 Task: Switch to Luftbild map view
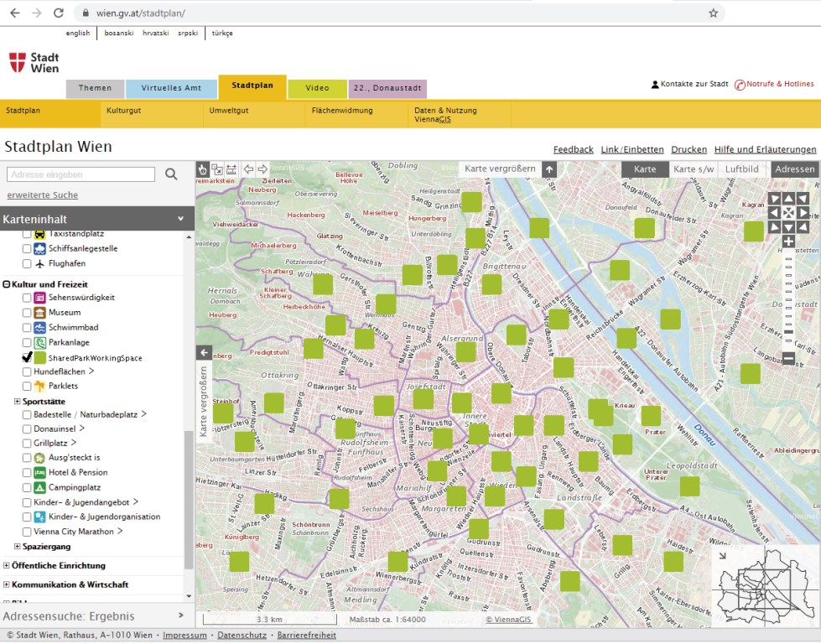tap(742, 169)
